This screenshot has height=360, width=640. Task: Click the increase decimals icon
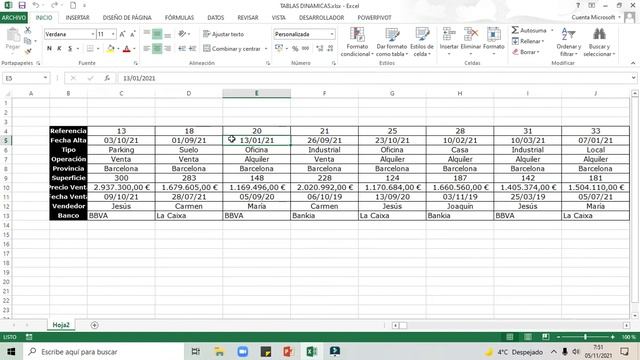coord(320,49)
